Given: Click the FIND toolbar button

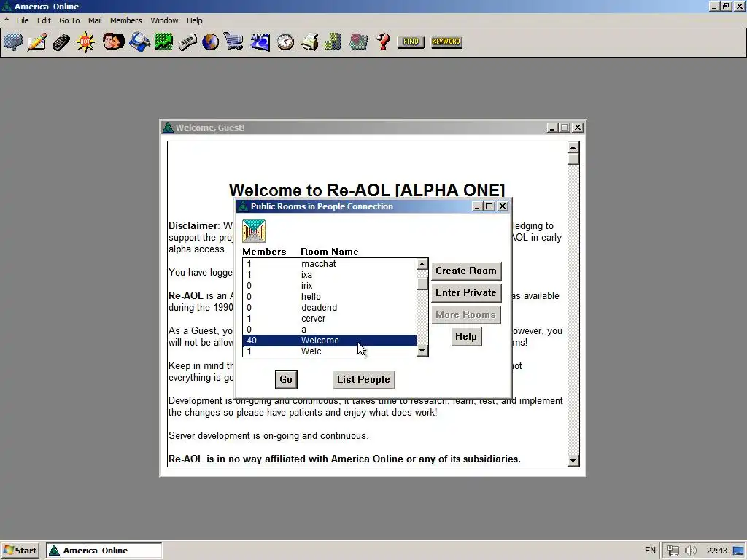Looking at the screenshot, I should coord(411,42).
